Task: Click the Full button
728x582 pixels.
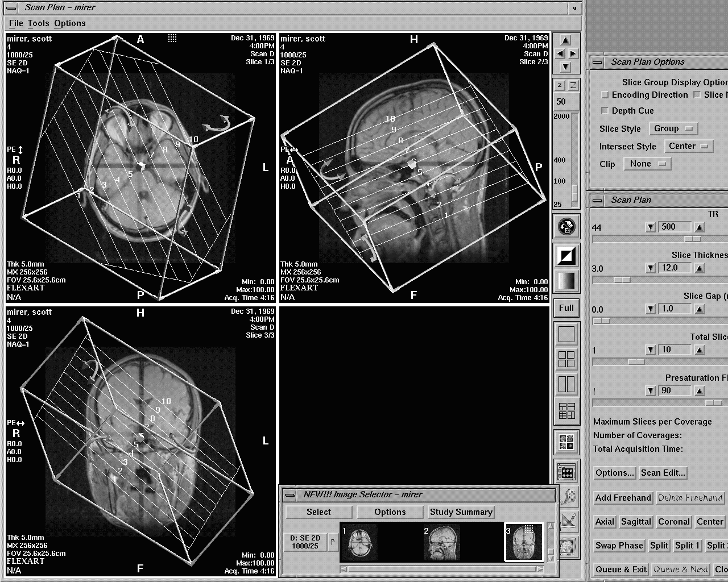Action: point(566,308)
